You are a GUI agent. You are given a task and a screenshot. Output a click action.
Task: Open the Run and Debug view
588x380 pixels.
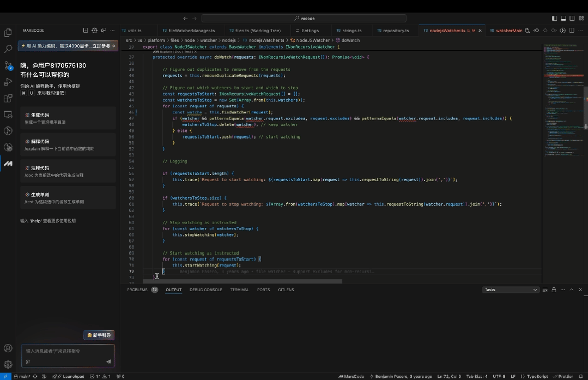8,82
